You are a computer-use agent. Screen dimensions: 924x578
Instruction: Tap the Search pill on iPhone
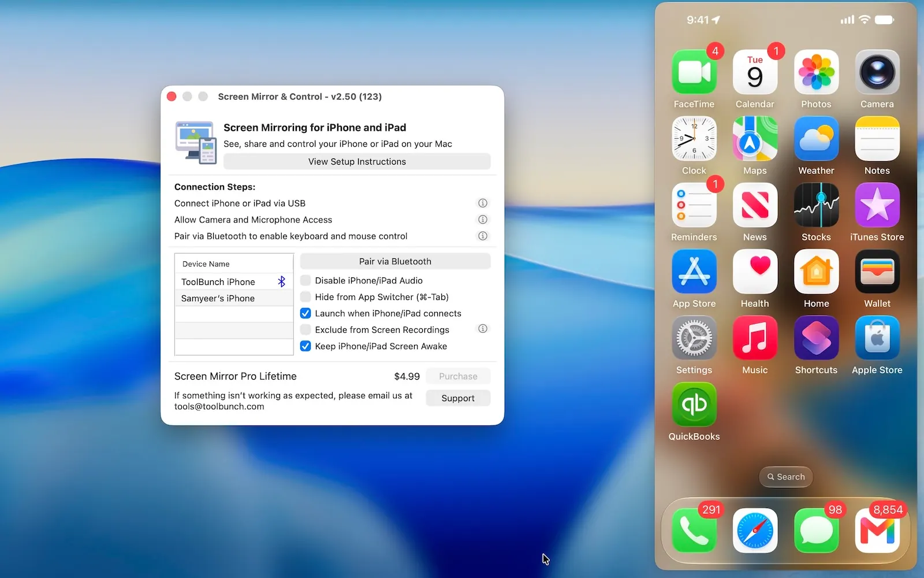coord(785,477)
